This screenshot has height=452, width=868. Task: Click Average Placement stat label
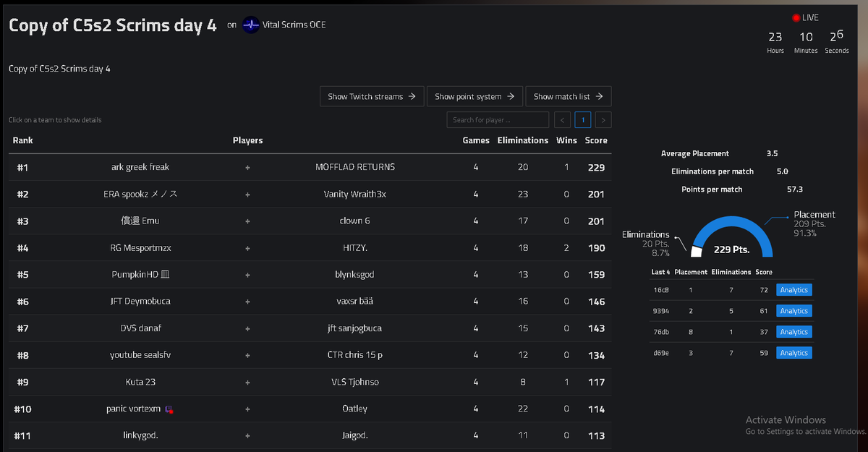tap(695, 153)
